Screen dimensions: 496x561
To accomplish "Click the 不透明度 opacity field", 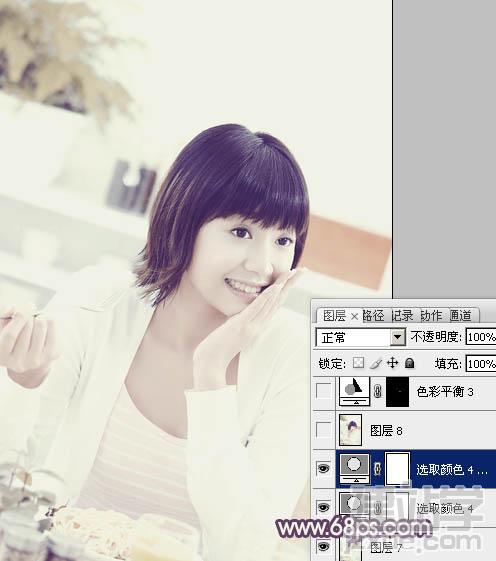I will (x=481, y=337).
